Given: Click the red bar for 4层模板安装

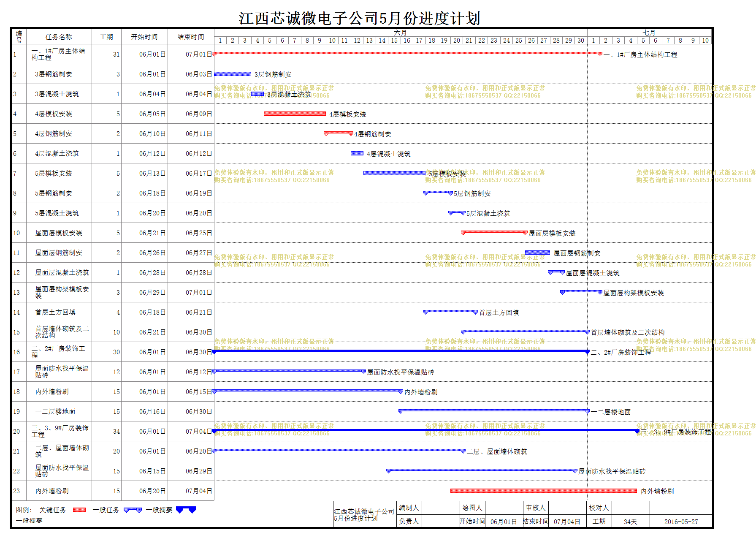Looking at the screenshot, I should [x=295, y=114].
